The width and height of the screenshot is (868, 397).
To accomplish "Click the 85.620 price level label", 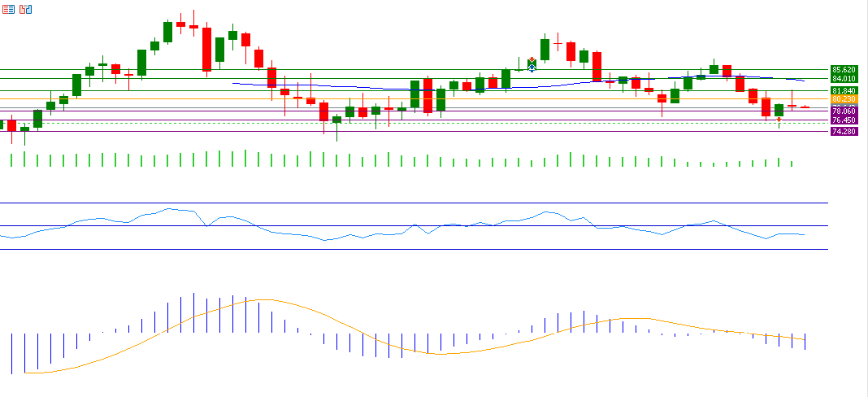I will [x=845, y=70].
